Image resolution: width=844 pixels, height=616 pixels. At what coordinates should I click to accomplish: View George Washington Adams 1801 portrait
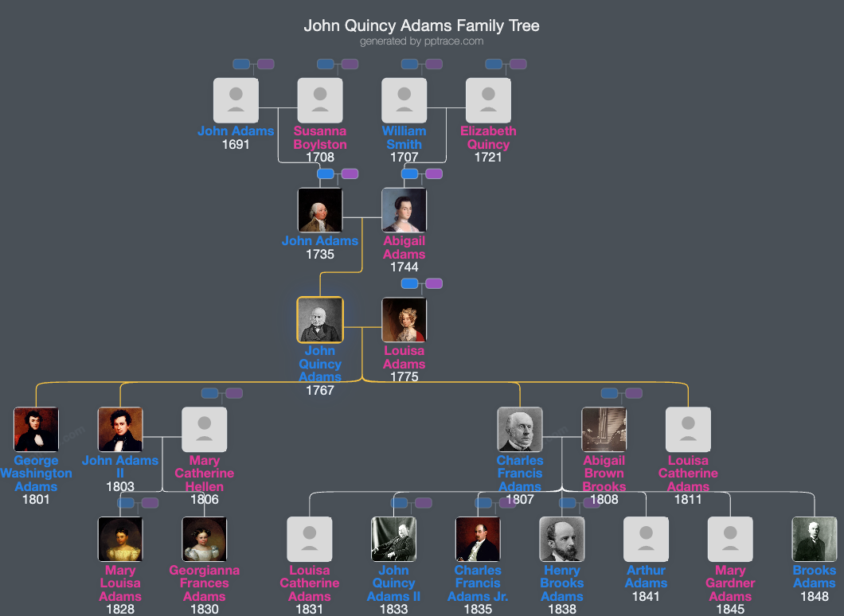36,429
